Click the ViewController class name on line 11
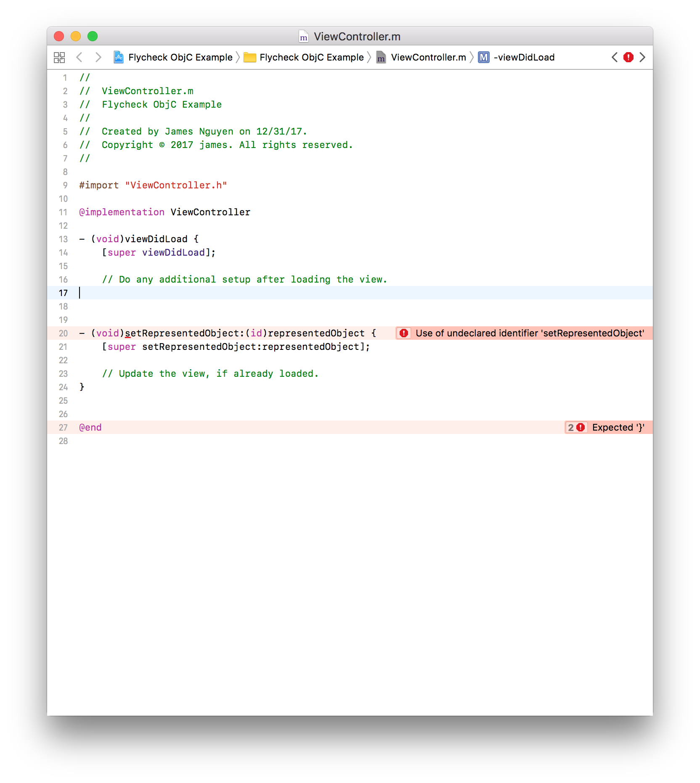The image size is (700, 783). 210,212
